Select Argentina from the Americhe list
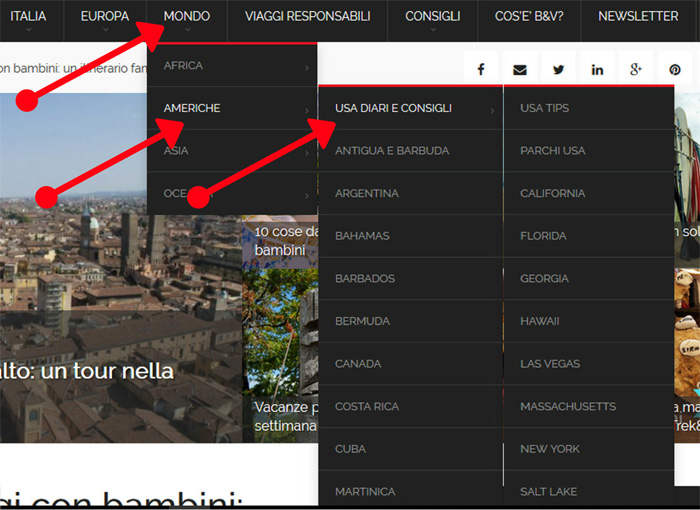The height and width of the screenshot is (510, 700). (x=367, y=193)
